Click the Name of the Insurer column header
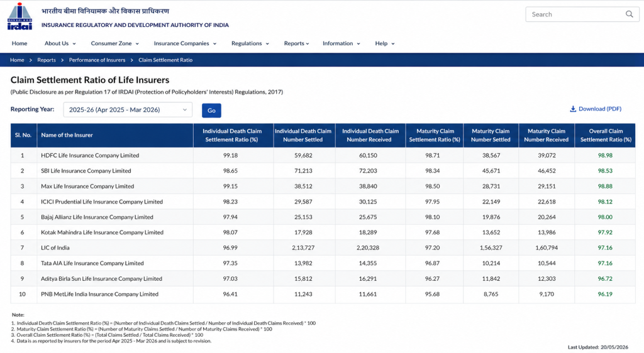Image resolution: width=644 pixels, height=353 pixels. click(115, 135)
